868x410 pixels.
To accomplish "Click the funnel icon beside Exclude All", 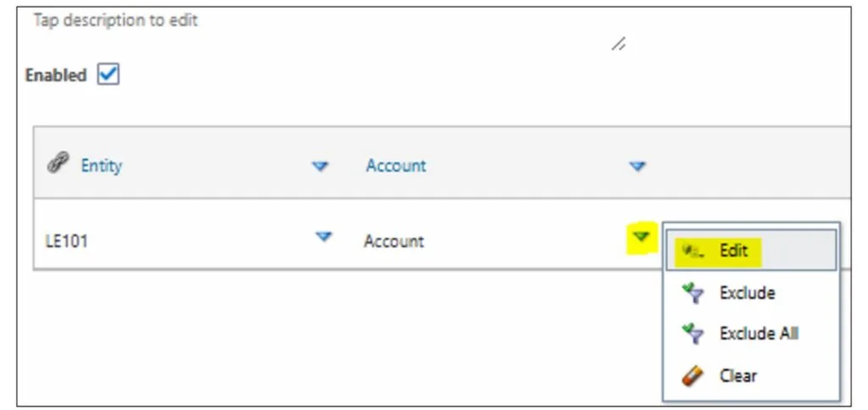I will [x=693, y=334].
